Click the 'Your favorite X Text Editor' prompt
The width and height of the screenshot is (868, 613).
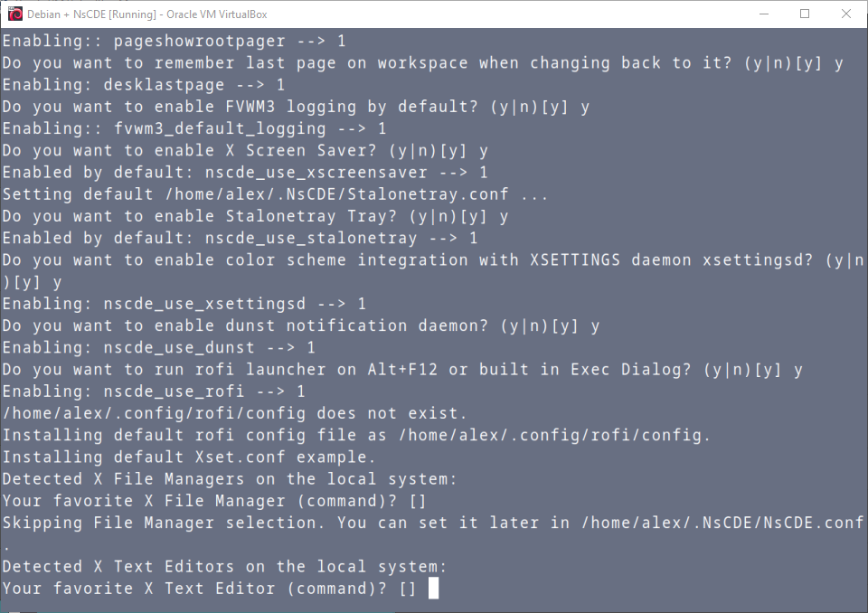[208, 589]
